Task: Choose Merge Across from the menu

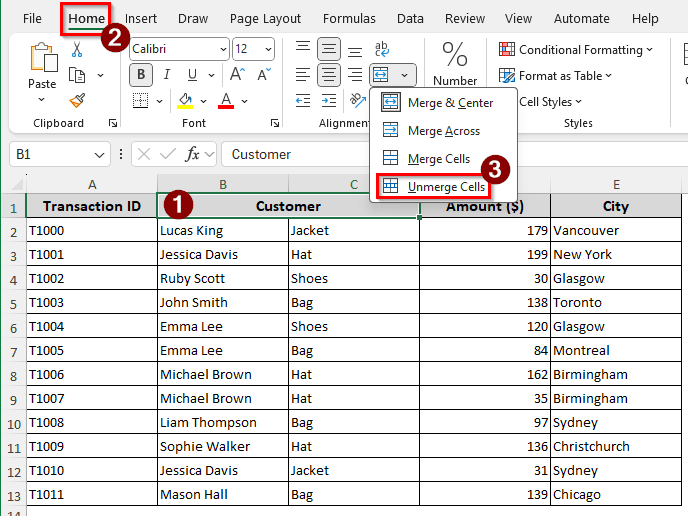Action: (x=443, y=131)
